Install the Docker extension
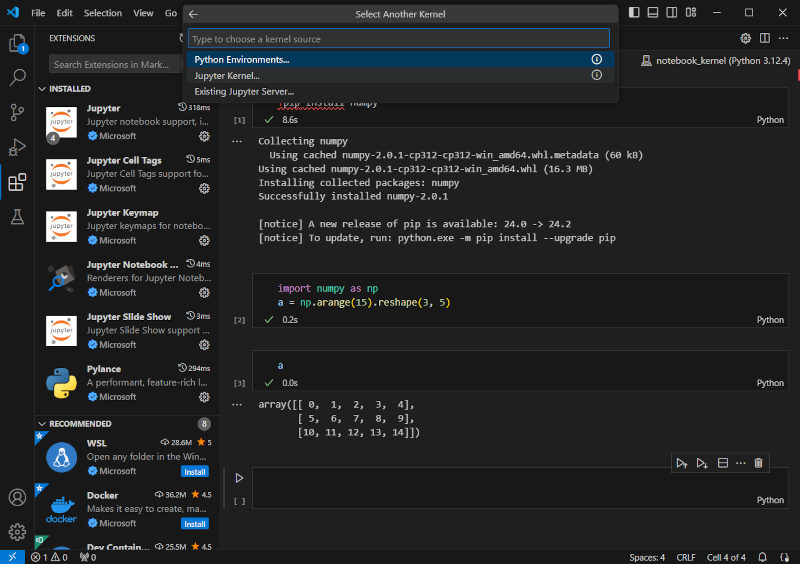The image size is (800, 564). (195, 524)
